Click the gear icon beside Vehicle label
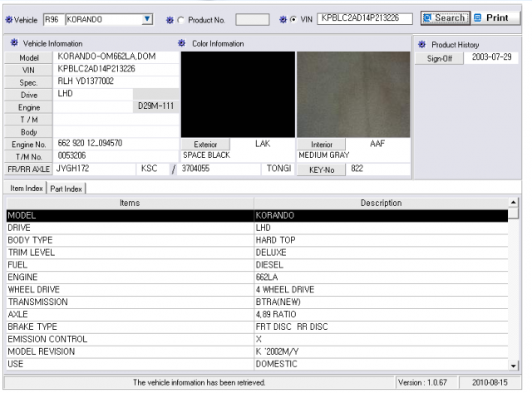 9,20
